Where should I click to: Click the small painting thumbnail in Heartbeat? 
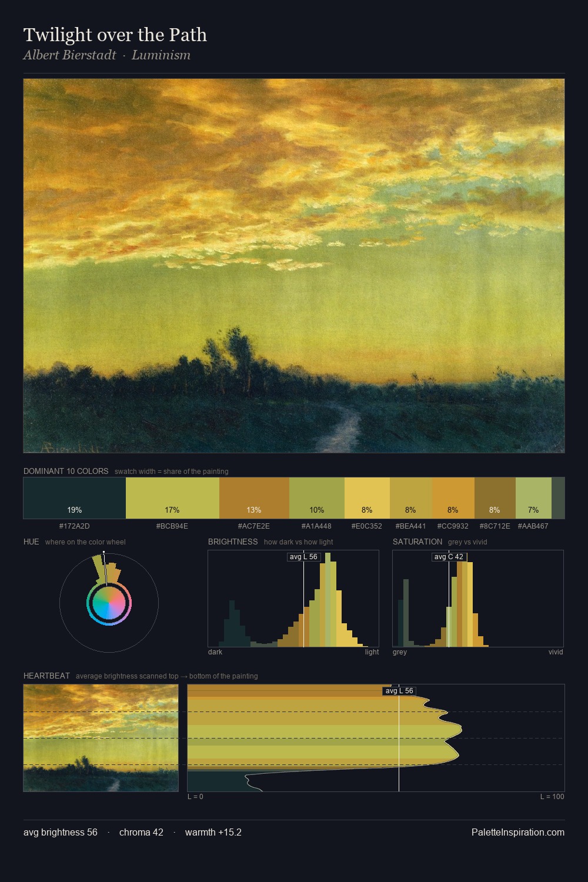(101, 738)
